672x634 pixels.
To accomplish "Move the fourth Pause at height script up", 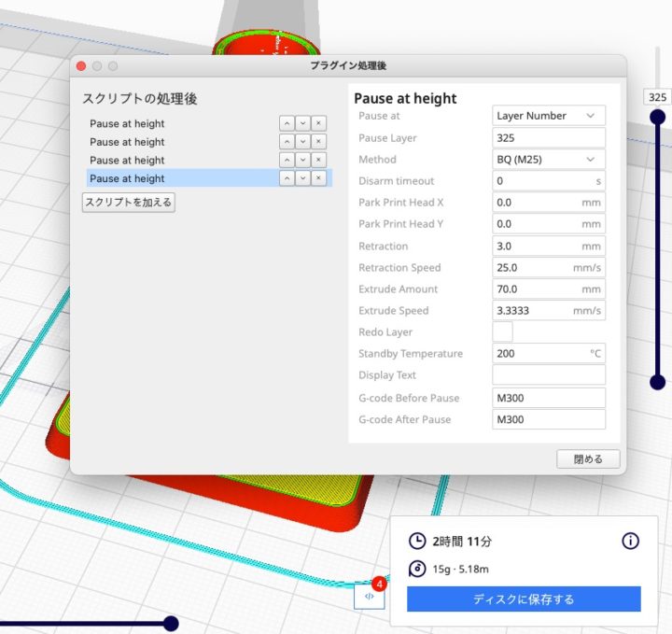I will point(287,178).
